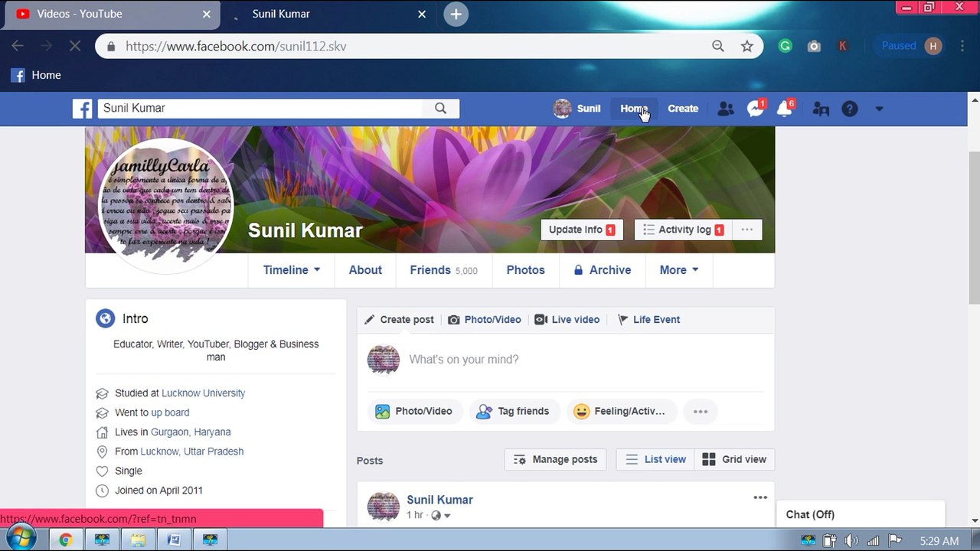Expand the More profile dropdown
Viewport: 980px width, 551px height.
click(x=679, y=270)
